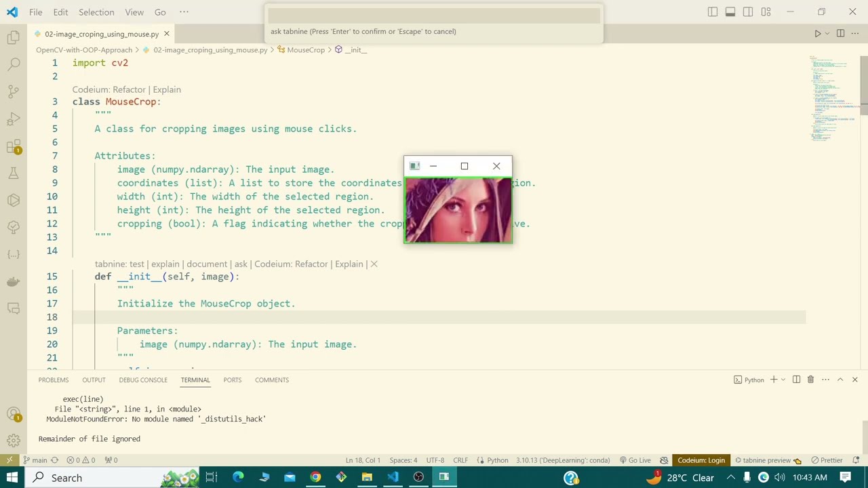Click the editor minimap
This screenshot has height=488, width=868.
coord(833,98)
